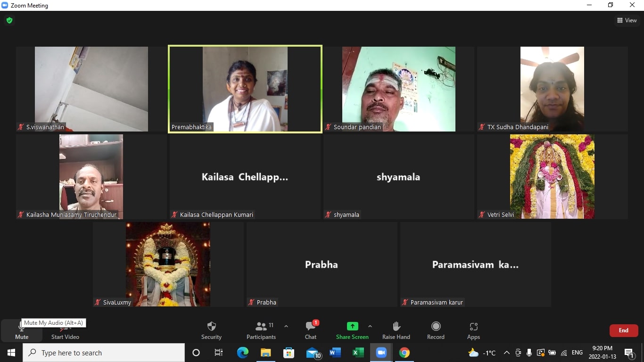Click the Windows search box

[x=104, y=353]
